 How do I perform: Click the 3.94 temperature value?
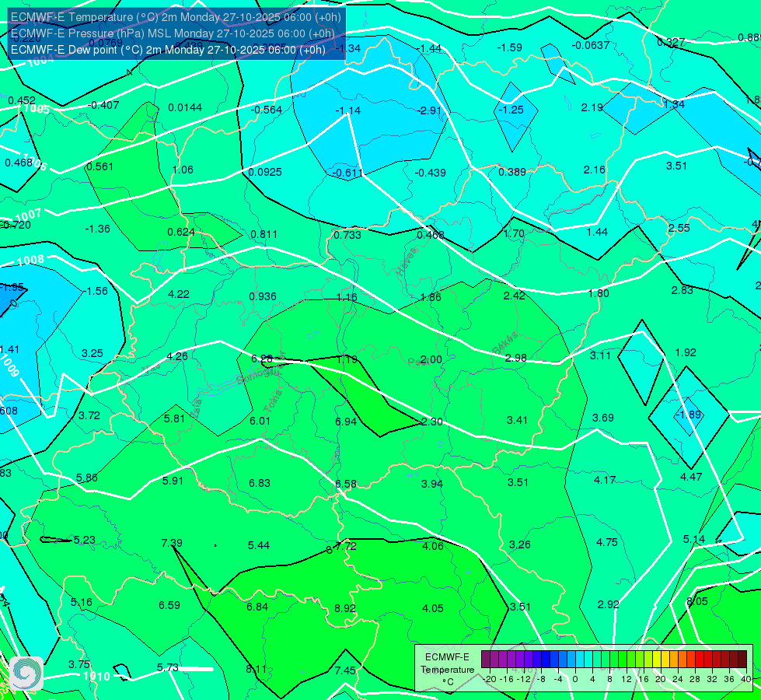(432, 484)
